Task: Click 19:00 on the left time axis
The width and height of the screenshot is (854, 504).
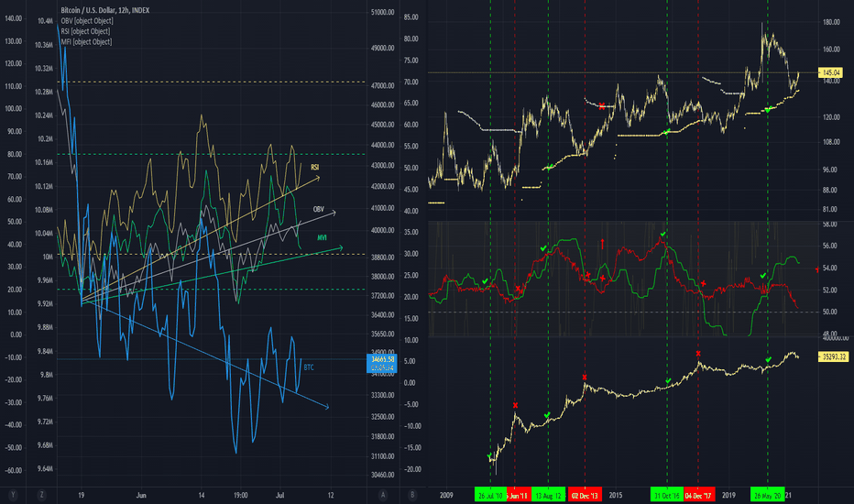Action: tap(241, 495)
